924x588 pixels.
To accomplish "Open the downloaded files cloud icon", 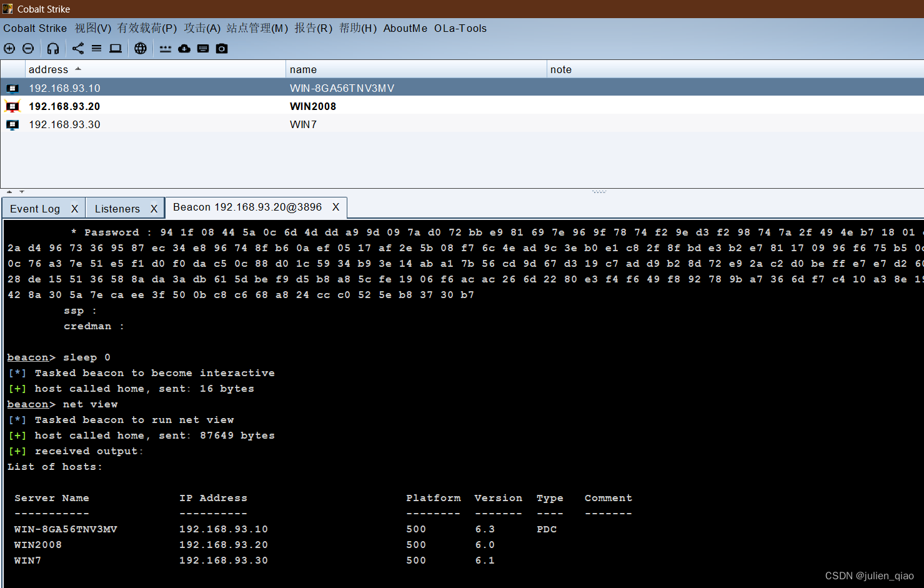I will tap(184, 48).
